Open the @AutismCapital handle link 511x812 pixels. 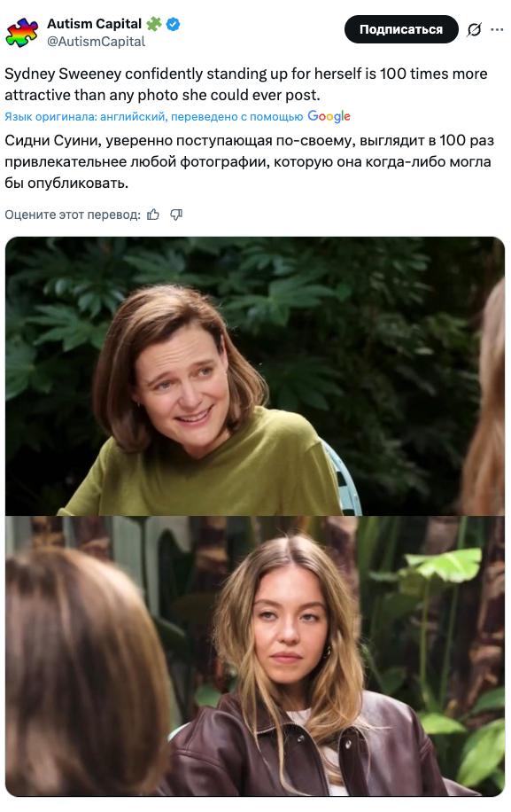[x=97, y=42]
